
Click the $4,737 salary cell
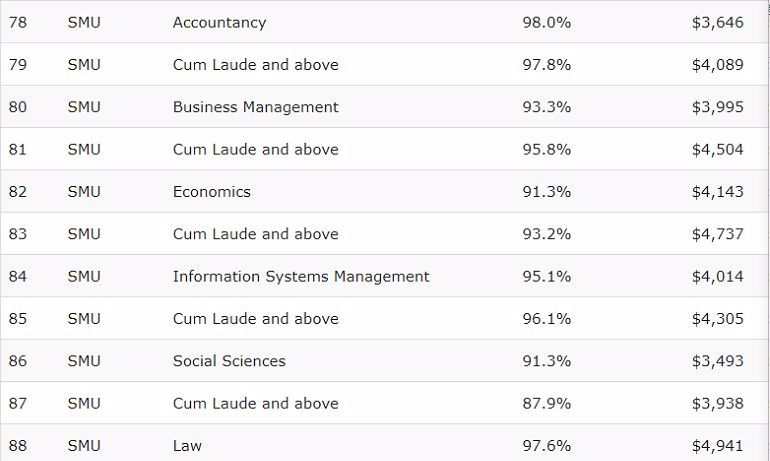(717, 234)
